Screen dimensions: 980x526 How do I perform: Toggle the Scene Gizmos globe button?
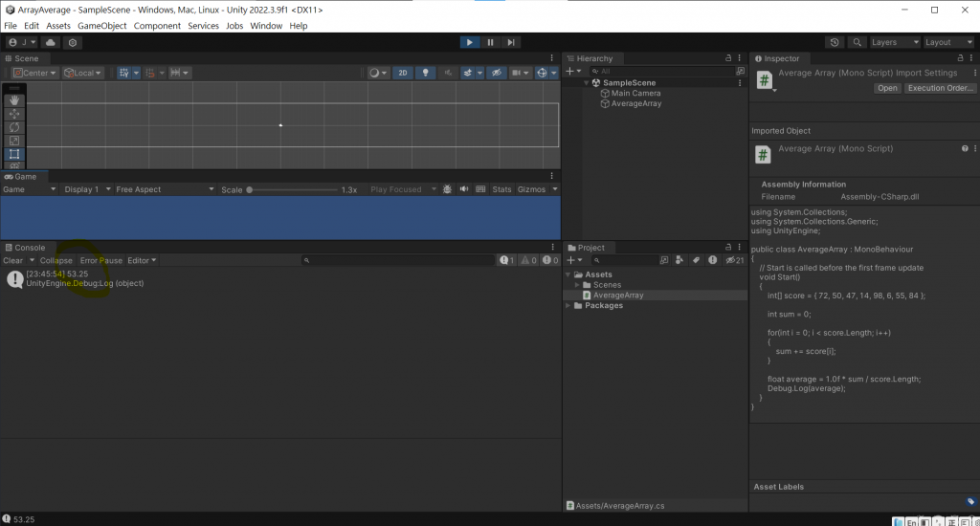click(x=542, y=73)
